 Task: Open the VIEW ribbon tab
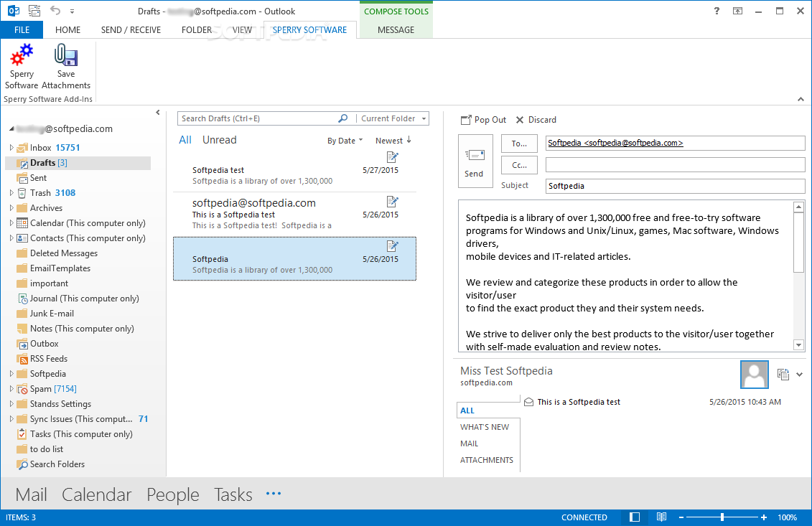pyautogui.click(x=243, y=29)
